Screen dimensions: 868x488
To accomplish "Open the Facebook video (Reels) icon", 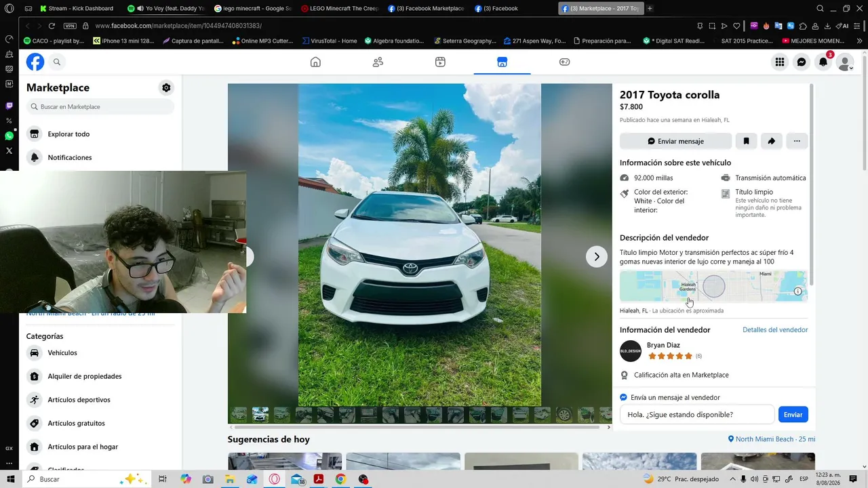I will tap(440, 62).
